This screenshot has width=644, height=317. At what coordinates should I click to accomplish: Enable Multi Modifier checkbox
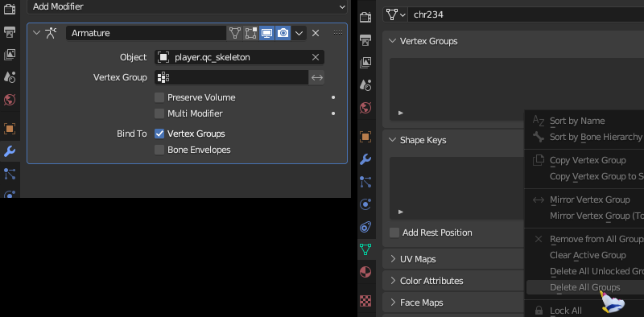coord(159,113)
